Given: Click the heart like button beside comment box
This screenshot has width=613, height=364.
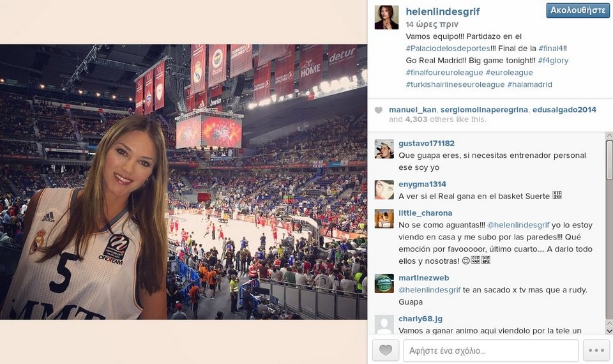Looking at the screenshot, I should (386, 350).
